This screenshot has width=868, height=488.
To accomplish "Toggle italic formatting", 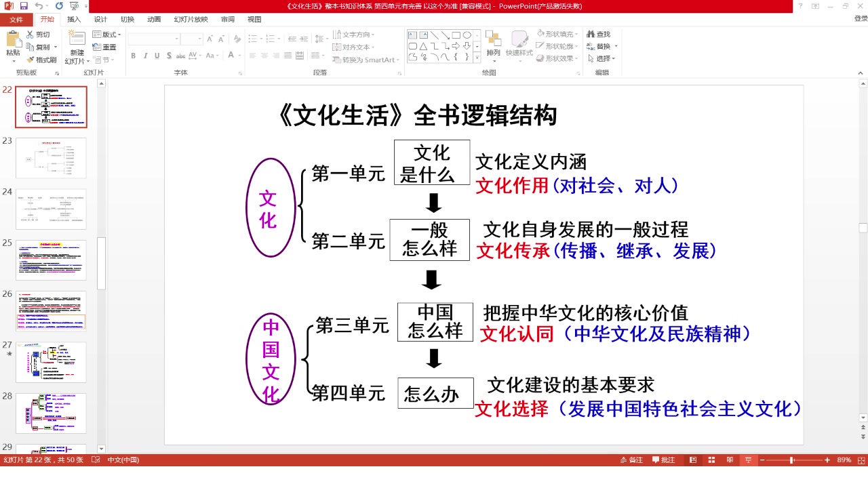I will pos(145,56).
